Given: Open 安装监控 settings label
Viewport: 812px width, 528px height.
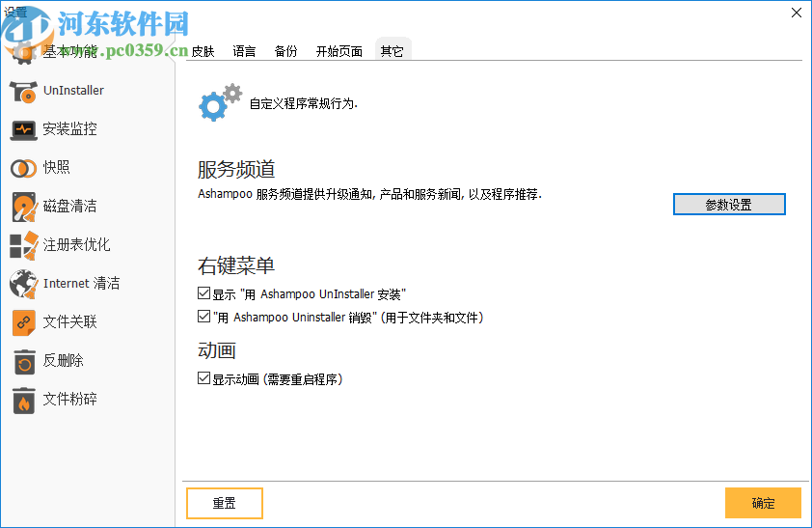Looking at the screenshot, I should (69, 128).
